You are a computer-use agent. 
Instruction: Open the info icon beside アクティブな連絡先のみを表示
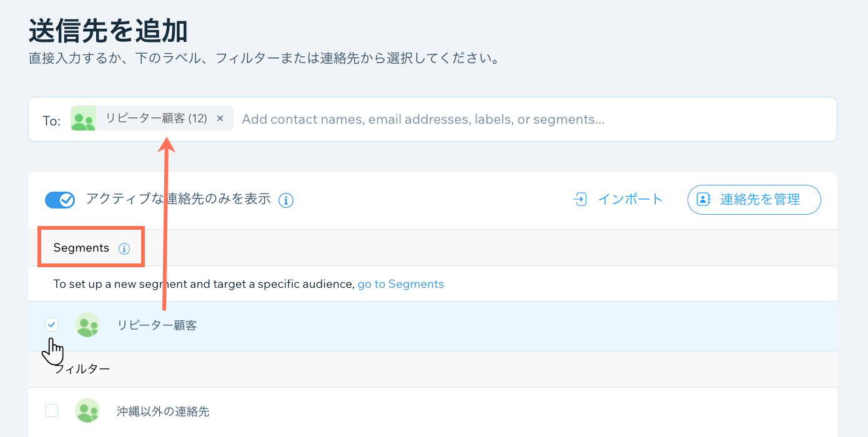pyautogui.click(x=286, y=200)
